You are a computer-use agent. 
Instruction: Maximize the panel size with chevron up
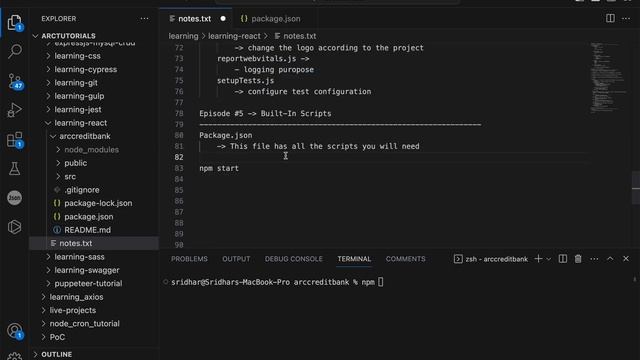point(610,259)
